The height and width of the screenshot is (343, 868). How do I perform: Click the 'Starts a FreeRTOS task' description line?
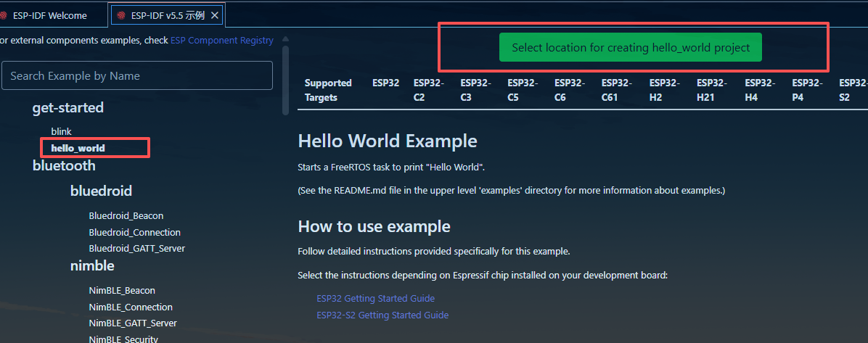coord(391,167)
